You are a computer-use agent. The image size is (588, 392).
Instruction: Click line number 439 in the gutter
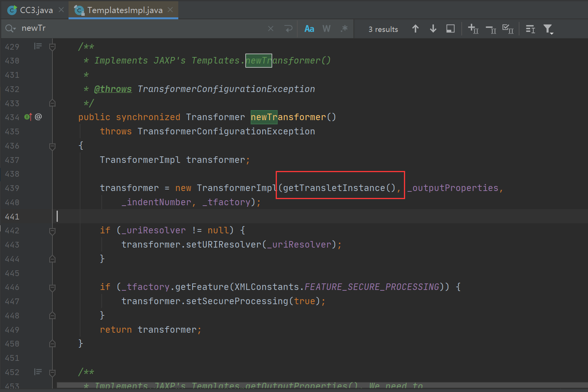(x=12, y=188)
